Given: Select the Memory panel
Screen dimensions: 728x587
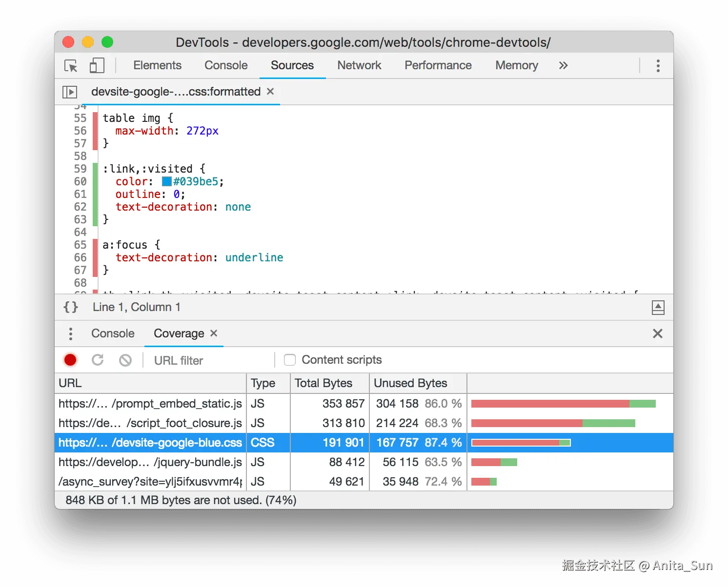Looking at the screenshot, I should (516, 65).
